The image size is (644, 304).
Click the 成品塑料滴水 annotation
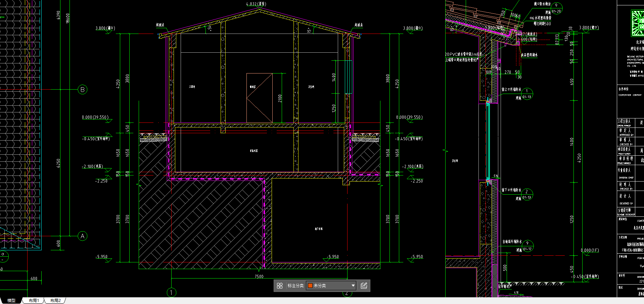coord(529,55)
